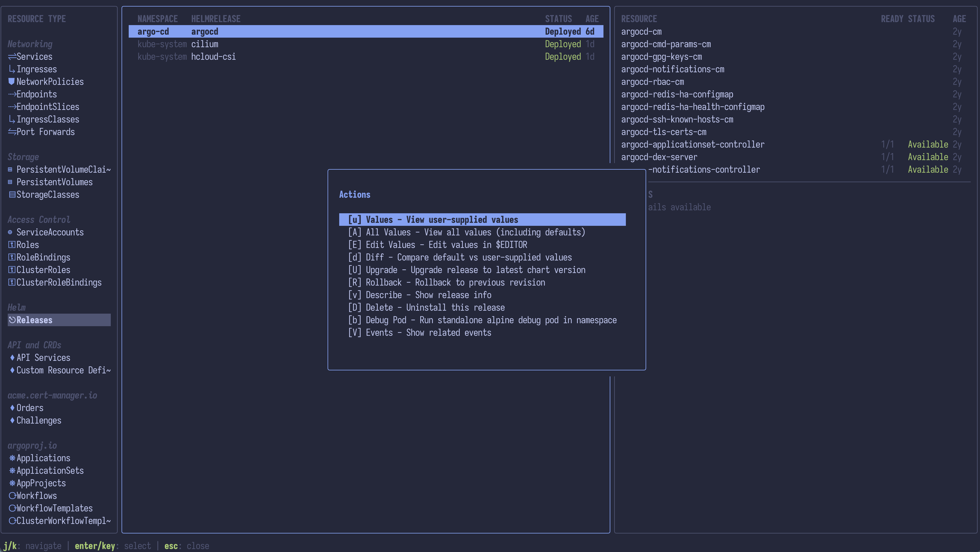Select the cilium Helm release row
980x552 pixels.
(x=204, y=44)
